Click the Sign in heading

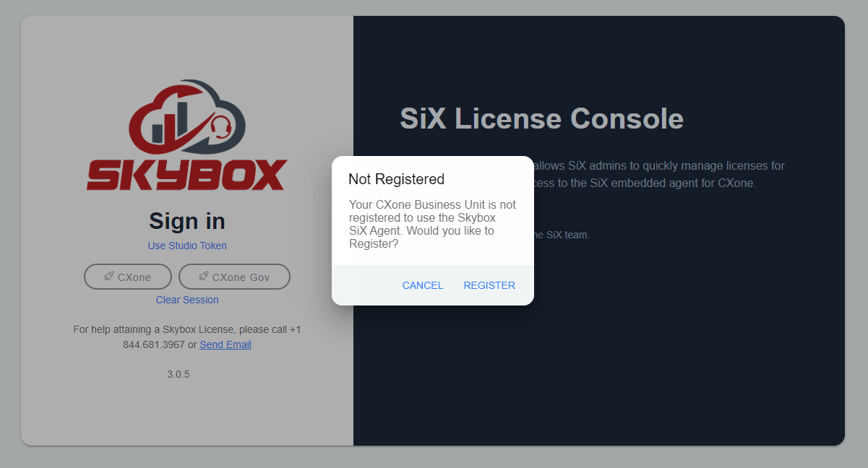[x=187, y=220]
